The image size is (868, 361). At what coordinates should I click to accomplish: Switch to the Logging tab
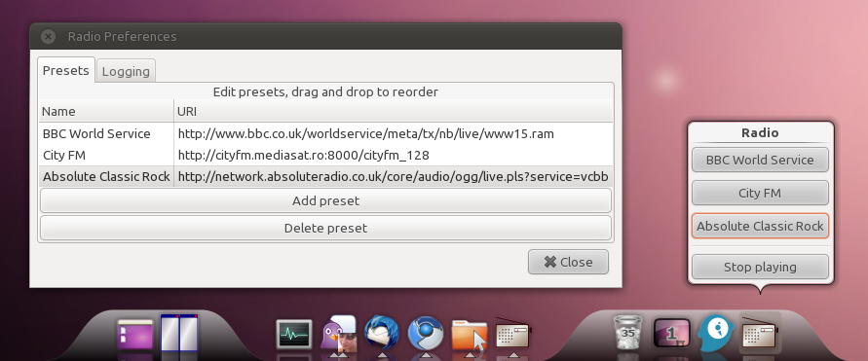[126, 71]
